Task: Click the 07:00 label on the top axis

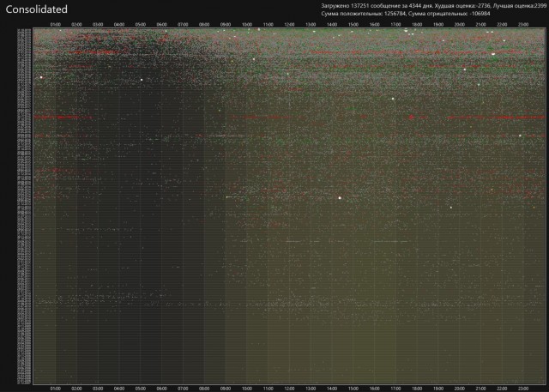Action: tap(183, 25)
